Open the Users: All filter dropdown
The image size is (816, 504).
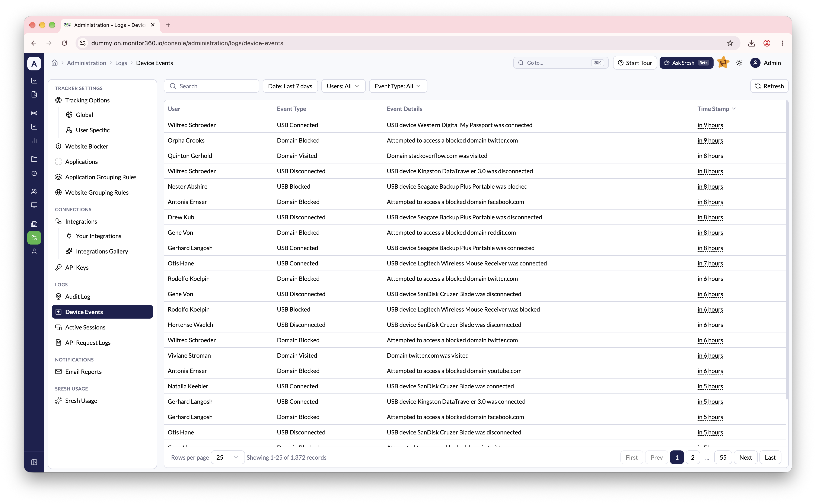coord(343,86)
